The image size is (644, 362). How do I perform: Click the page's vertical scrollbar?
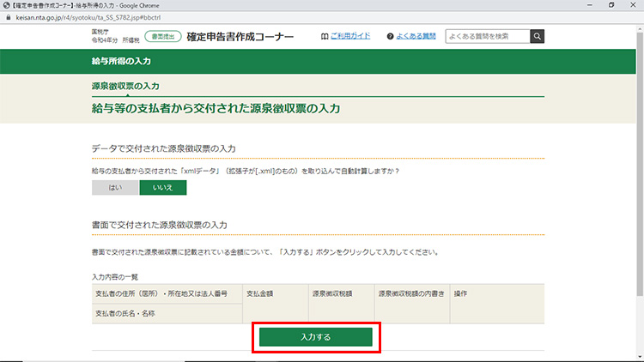638,172
